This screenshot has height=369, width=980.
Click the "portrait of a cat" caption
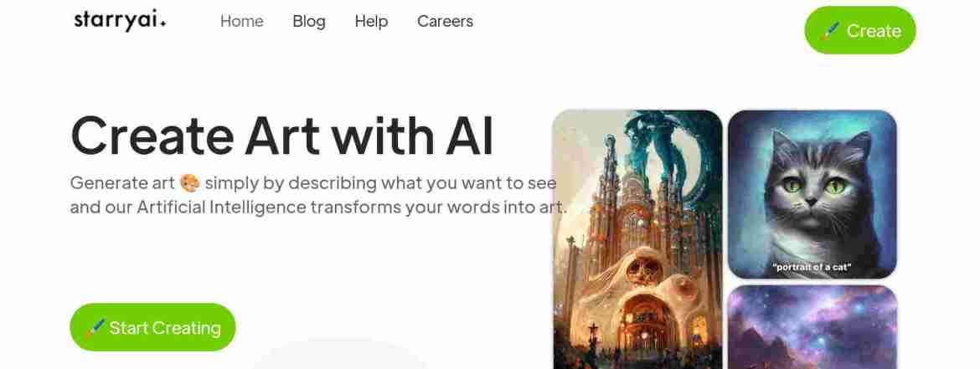click(x=812, y=267)
